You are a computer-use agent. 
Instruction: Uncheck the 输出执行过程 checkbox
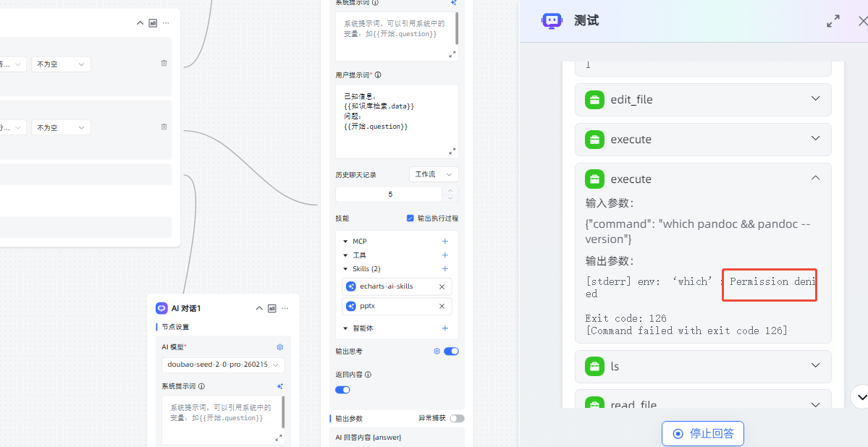tap(410, 218)
